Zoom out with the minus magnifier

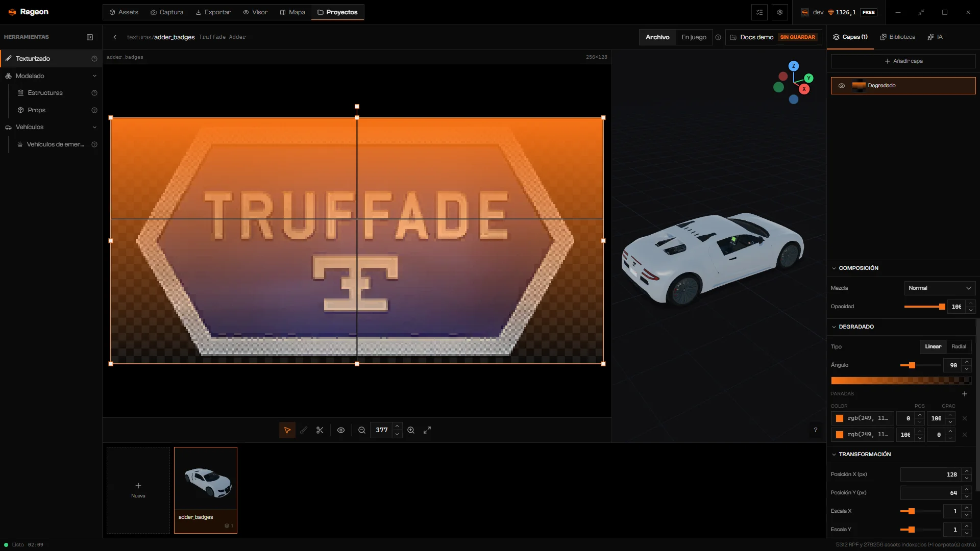click(362, 430)
